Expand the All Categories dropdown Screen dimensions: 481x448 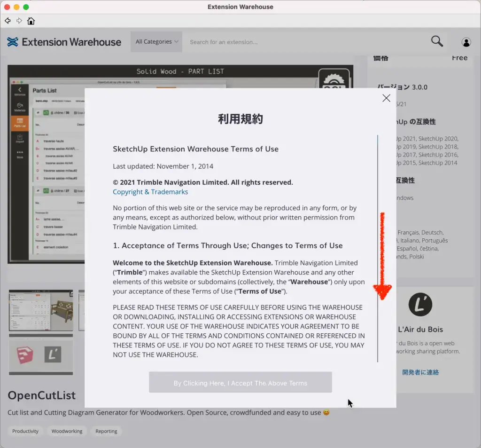156,42
